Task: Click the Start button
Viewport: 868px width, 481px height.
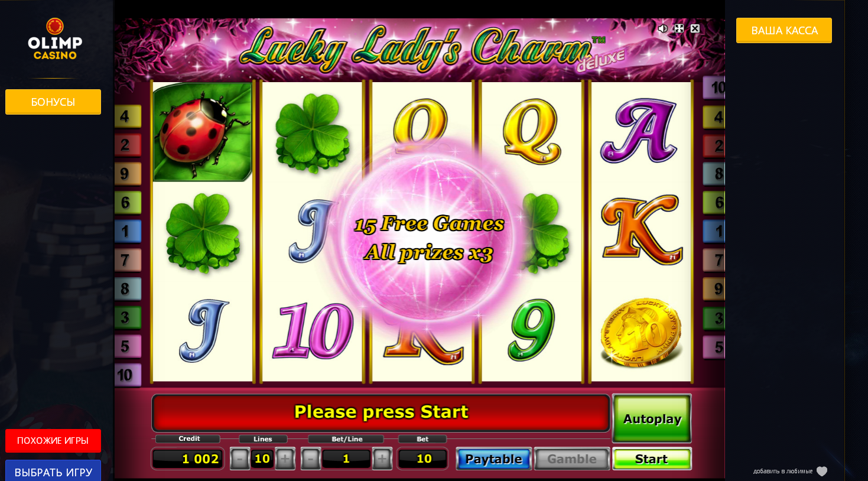Action: click(652, 459)
